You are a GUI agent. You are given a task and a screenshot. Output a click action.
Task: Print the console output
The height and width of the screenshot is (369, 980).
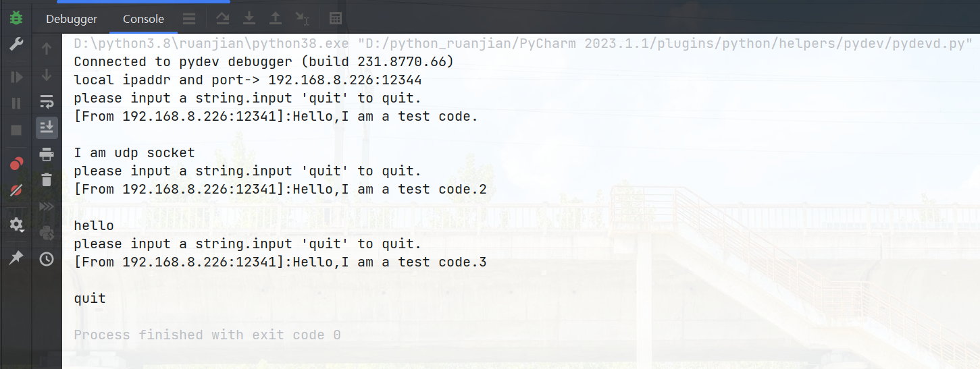pyautogui.click(x=47, y=154)
